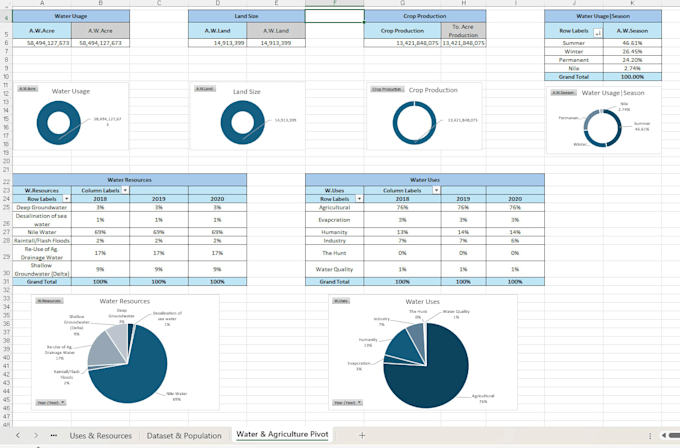Click the Water Usage chart title
This screenshot has height=448, width=680.
(x=71, y=91)
